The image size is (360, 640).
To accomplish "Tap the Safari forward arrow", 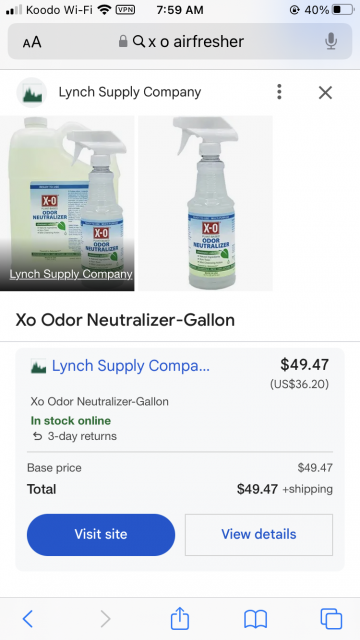I will (105, 618).
